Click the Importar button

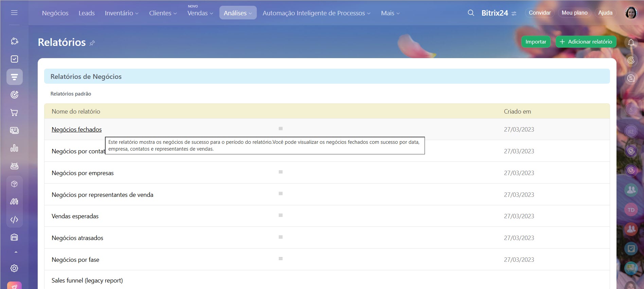click(x=536, y=42)
